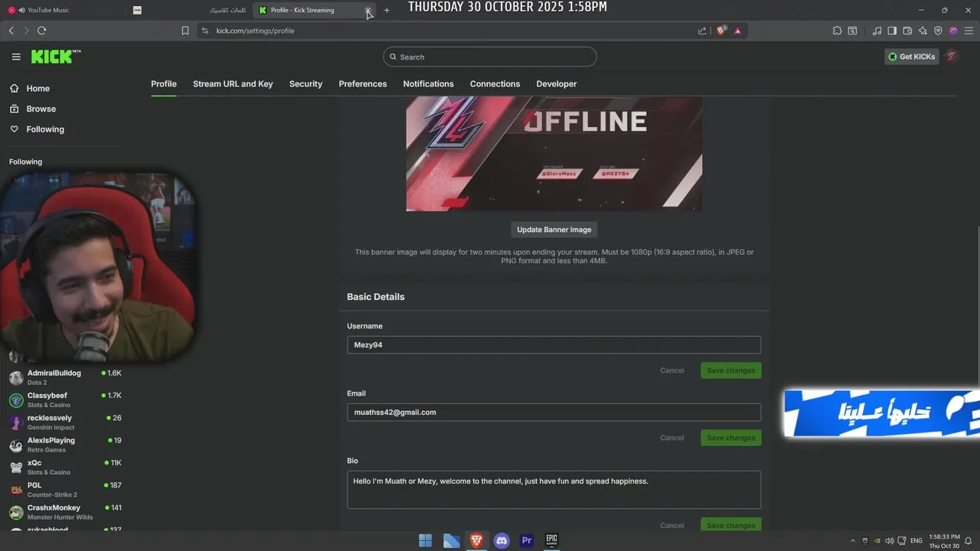The image size is (980, 551).
Task: Open the Windows Start menu
Action: click(426, 540)
